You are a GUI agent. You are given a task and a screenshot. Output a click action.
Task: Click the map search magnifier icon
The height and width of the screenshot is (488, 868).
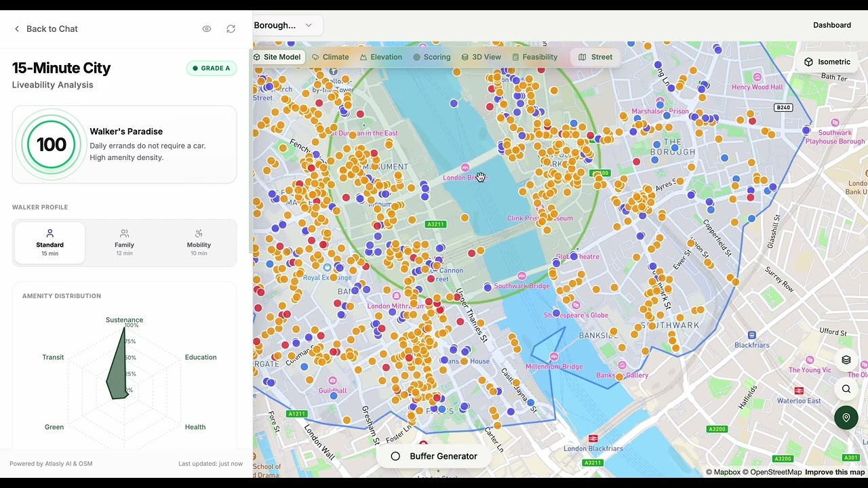846,389
